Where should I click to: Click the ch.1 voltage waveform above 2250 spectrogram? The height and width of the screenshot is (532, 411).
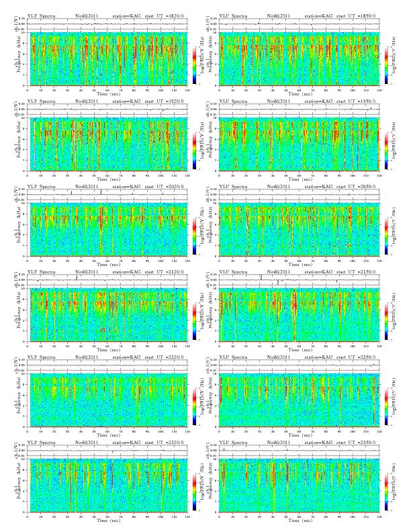299,365
